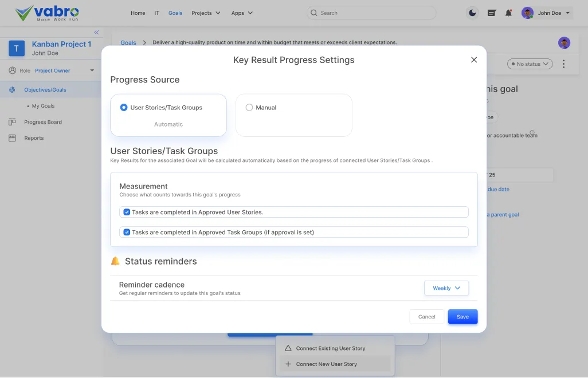This screenshot has height=378, width=588.
Task: Open the Weekly reminder cadence dropdown
Action: 446,288
